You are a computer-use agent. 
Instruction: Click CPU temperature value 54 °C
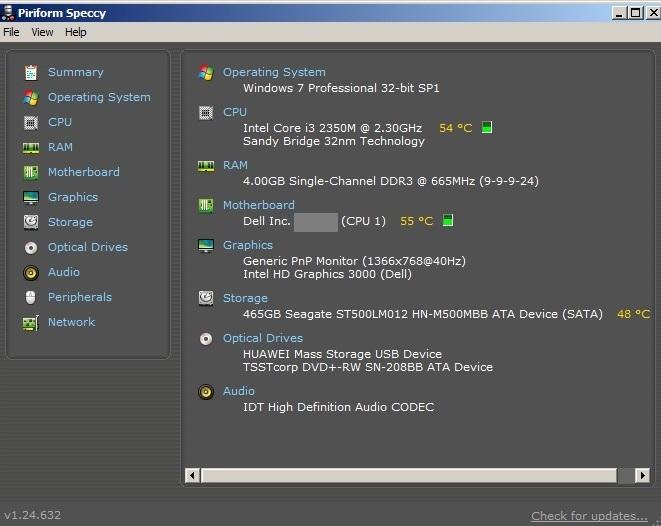[x=456, y=128]
